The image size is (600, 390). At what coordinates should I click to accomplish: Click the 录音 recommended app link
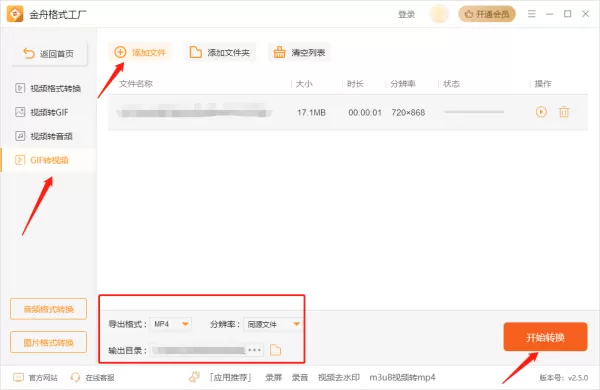tap(300, 378)
